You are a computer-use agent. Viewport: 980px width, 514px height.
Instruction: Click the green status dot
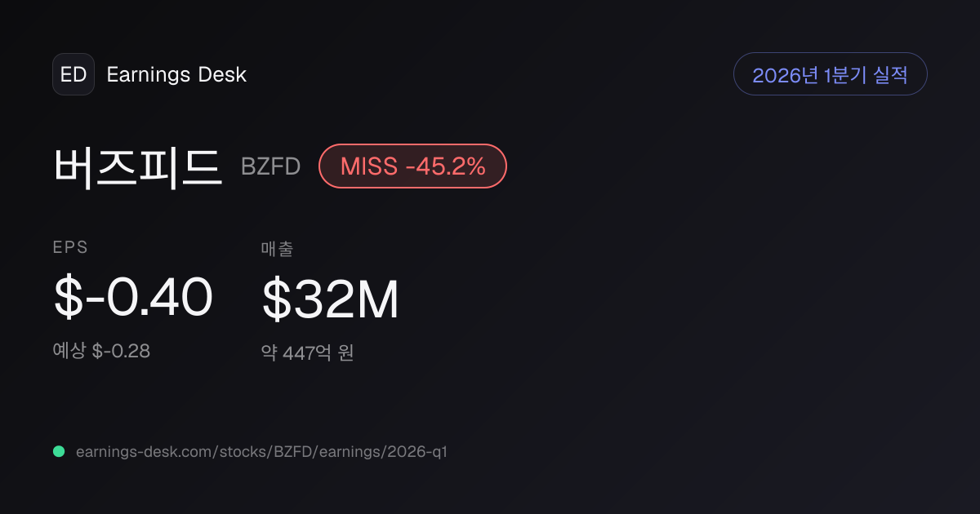pos(59,451)
